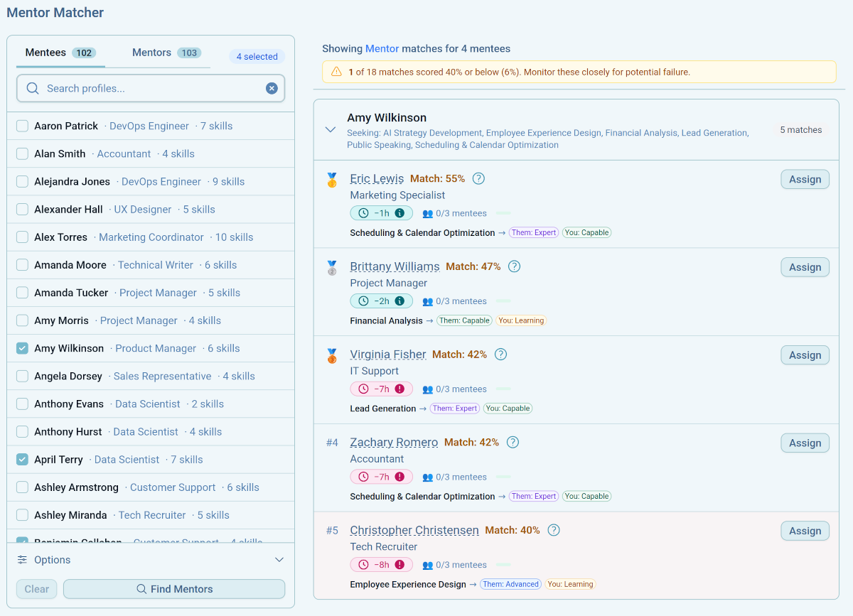The image size is (853, 616).
Task: Click the gold medal icon beside Eric Lewis
Action: click(x=331, y=180)
